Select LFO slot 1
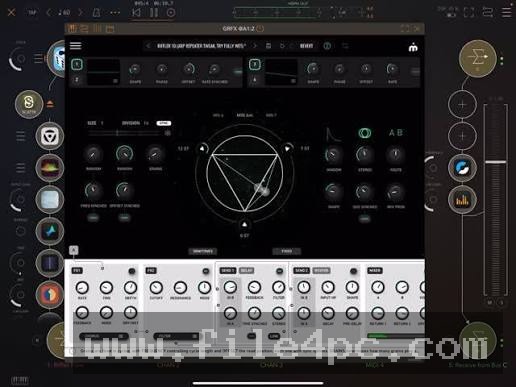The image size is (516, 387). (77, 64)
